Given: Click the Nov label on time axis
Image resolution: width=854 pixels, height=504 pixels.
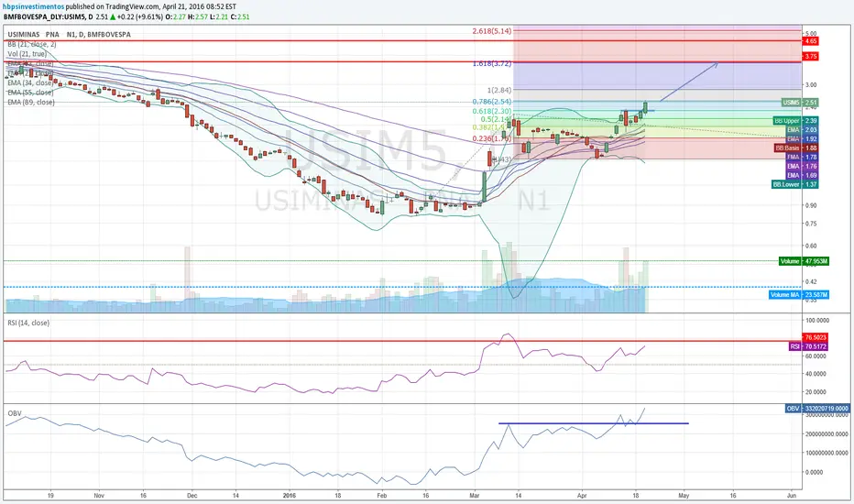Looking at the screenshot, I should click(99, 496).
